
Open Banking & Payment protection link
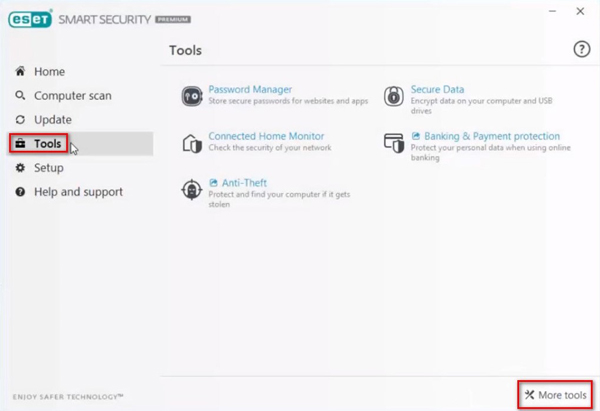(x=492, y=136)
